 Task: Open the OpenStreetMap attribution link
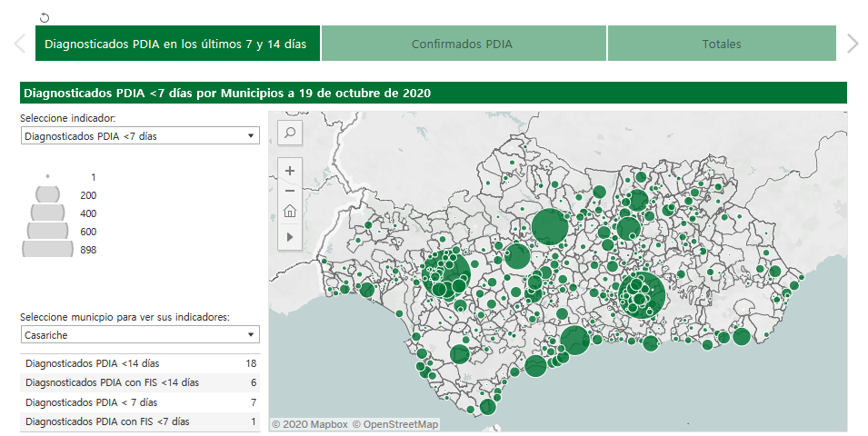[395, 424]
